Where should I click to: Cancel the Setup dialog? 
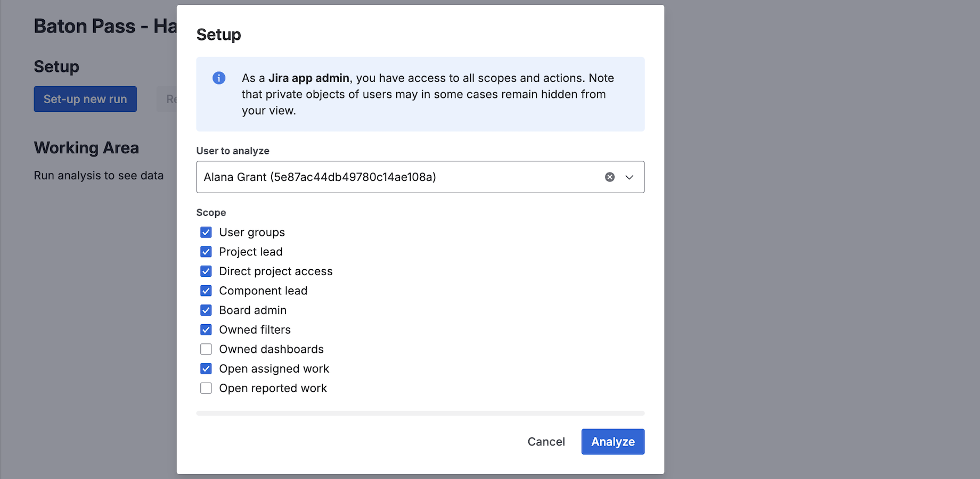click(546, 442)
